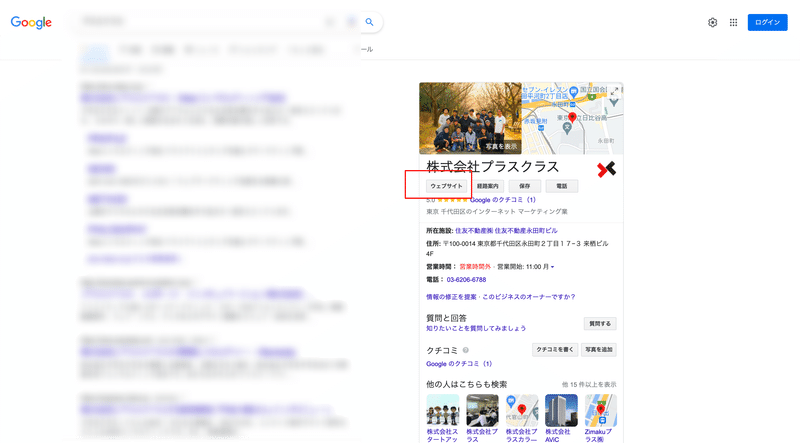Click the クチコミ help question-mark icon

(x=465, y=350)
